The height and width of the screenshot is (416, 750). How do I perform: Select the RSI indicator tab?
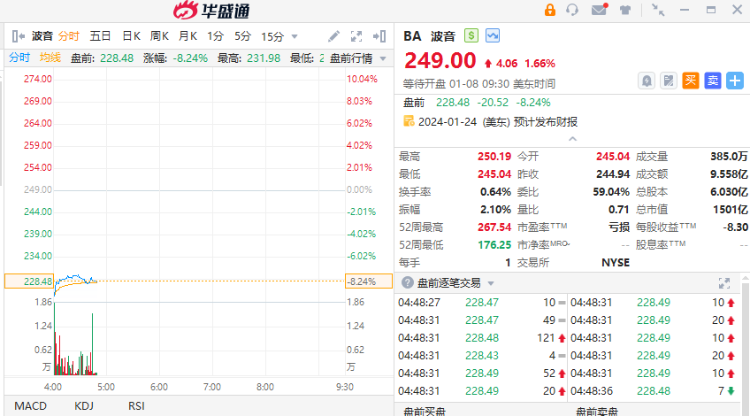[x=136, y=406]
